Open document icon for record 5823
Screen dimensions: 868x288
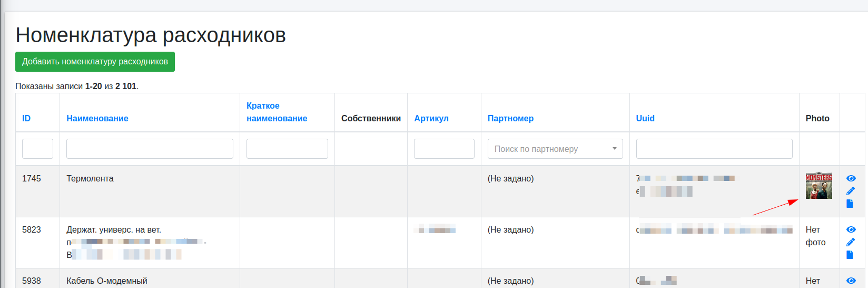coord(850,255)
